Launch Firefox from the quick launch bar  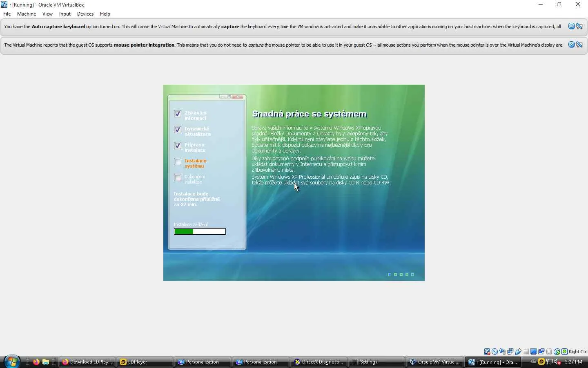pos(36,362)
